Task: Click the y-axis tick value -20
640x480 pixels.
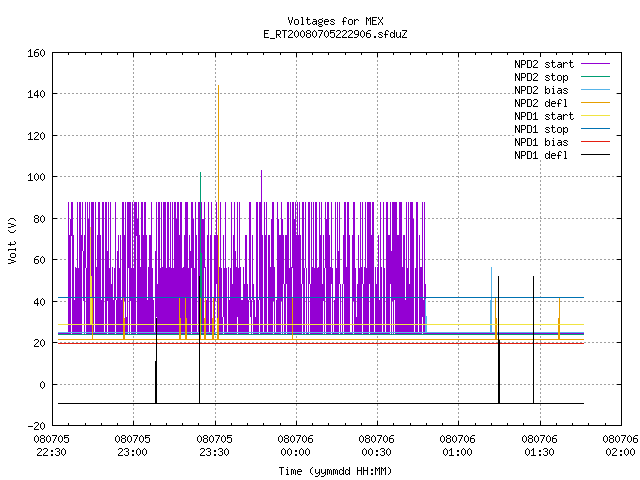Action: click(x=36, y=426)
